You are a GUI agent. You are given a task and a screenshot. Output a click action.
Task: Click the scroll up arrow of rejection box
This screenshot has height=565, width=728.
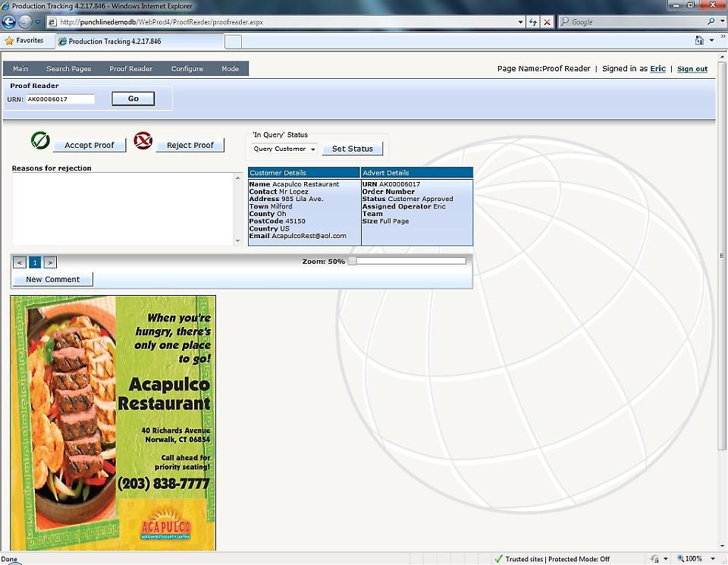[237, 177]
